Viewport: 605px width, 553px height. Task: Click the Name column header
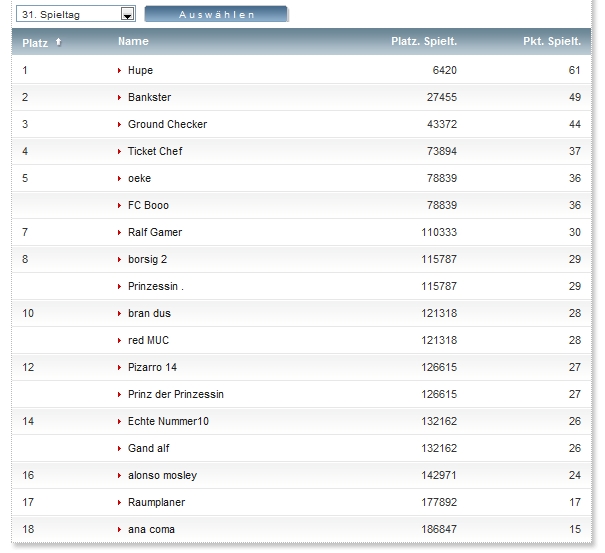[133, 42]
